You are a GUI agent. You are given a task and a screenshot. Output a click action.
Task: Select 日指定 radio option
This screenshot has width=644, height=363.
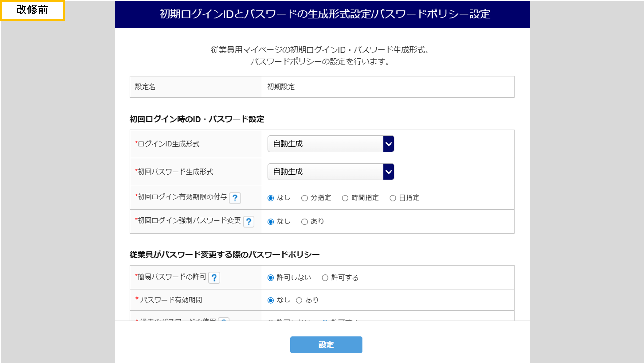pyautogui.click(x=392, y=198)
